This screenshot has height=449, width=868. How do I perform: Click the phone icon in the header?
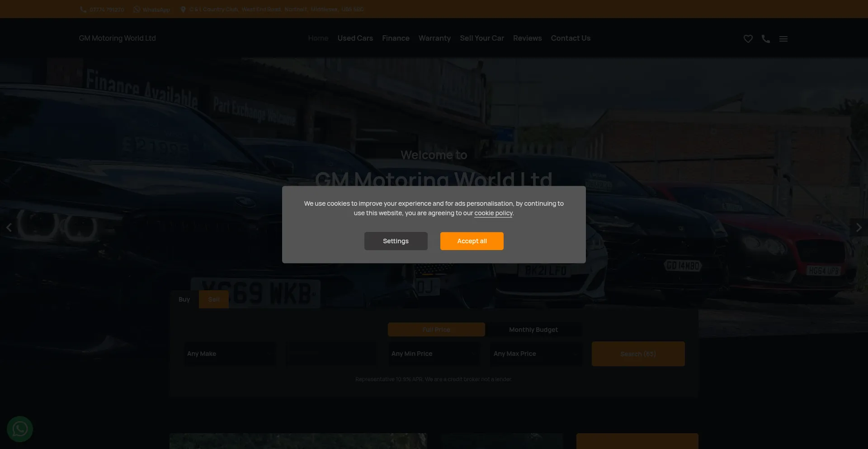pos(766,38)
